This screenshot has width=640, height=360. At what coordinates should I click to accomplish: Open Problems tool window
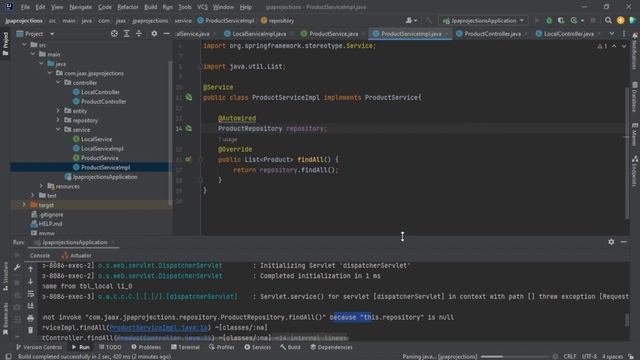click(x=146, y=347)
